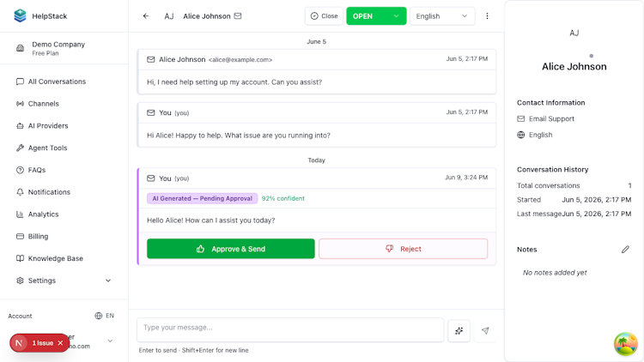644x362 pixels.
Task: Open the three-dot more options menu
Action: point(487,16)
